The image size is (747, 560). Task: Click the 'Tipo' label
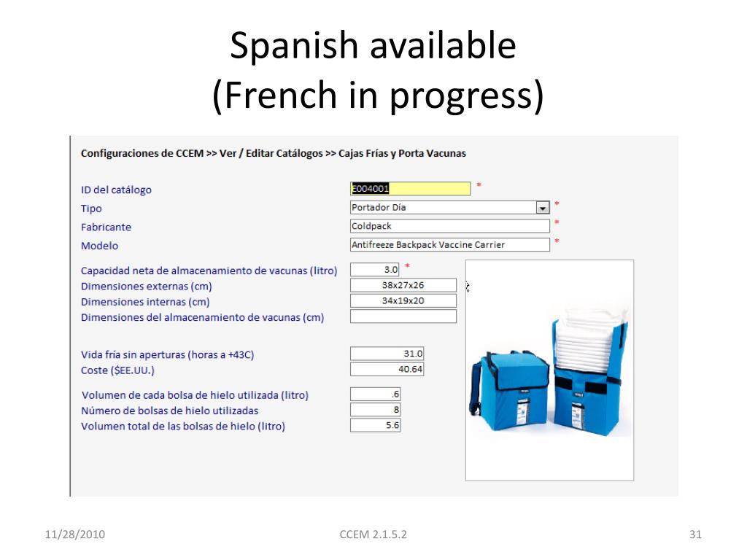[x=91, y=209]
